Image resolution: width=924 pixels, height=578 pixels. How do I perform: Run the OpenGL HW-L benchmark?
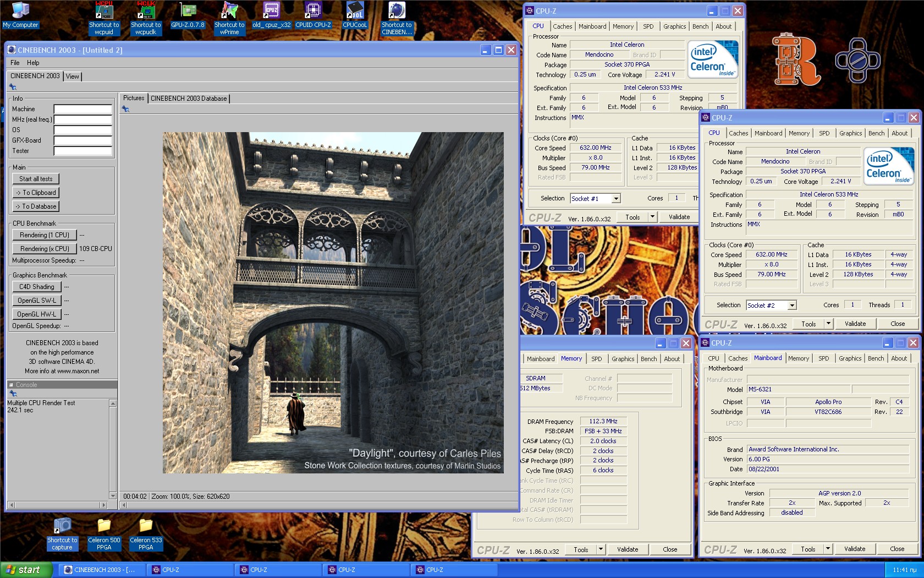(x=37, y=314)
